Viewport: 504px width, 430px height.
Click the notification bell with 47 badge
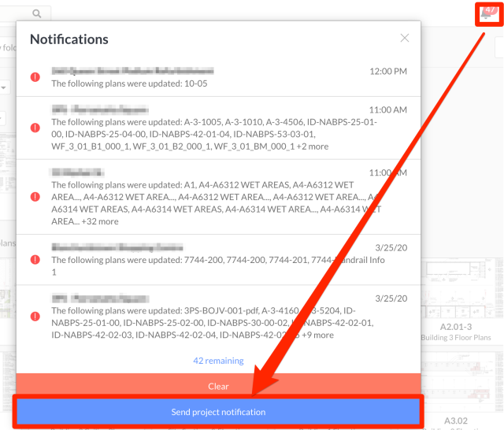tap(487, 14)
